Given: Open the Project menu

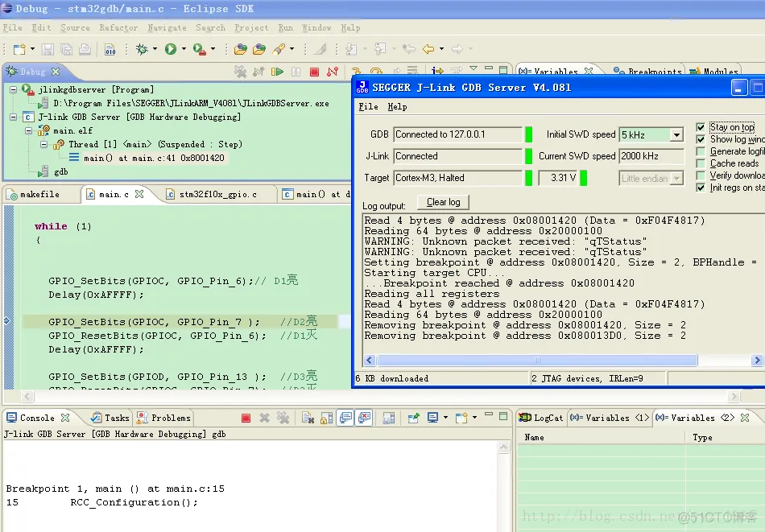Looking at the screenshot, I should pyautogui.click(x=251, y=28).
